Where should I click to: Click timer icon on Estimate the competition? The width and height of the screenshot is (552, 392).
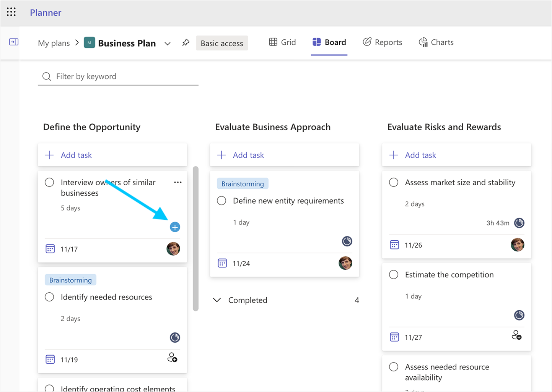pyautogui.click(x=519, y=315)
